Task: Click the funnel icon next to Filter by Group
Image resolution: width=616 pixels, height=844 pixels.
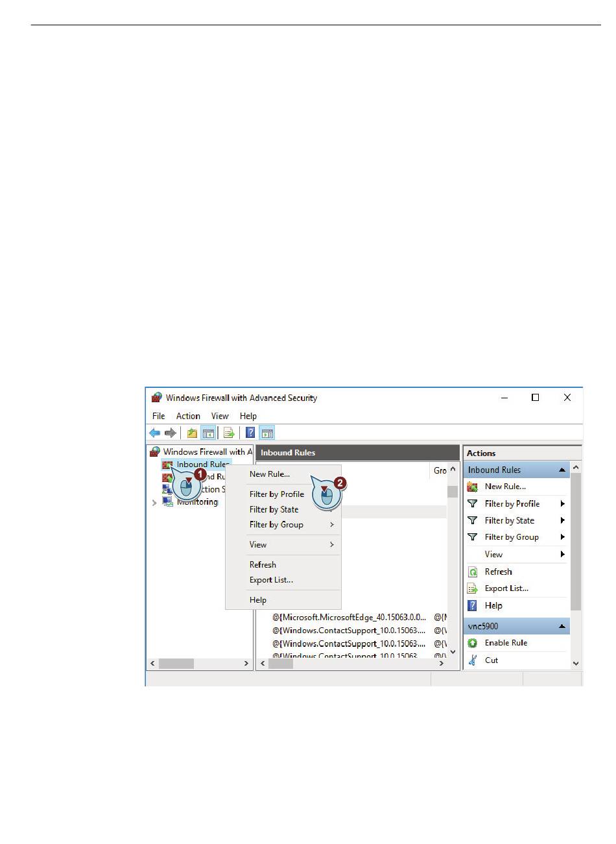Action: click(473, 537)
